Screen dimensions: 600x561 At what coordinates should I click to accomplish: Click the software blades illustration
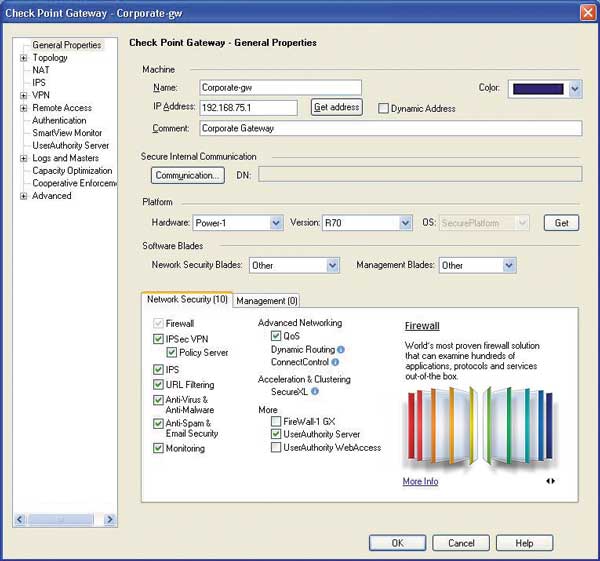pyautogui.click(x=481, y=426)
